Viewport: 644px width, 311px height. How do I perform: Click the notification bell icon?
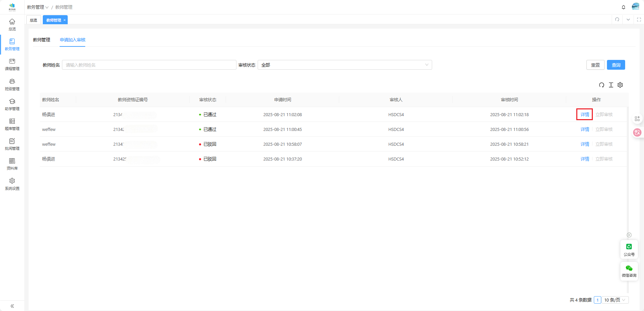pos(623,7)
